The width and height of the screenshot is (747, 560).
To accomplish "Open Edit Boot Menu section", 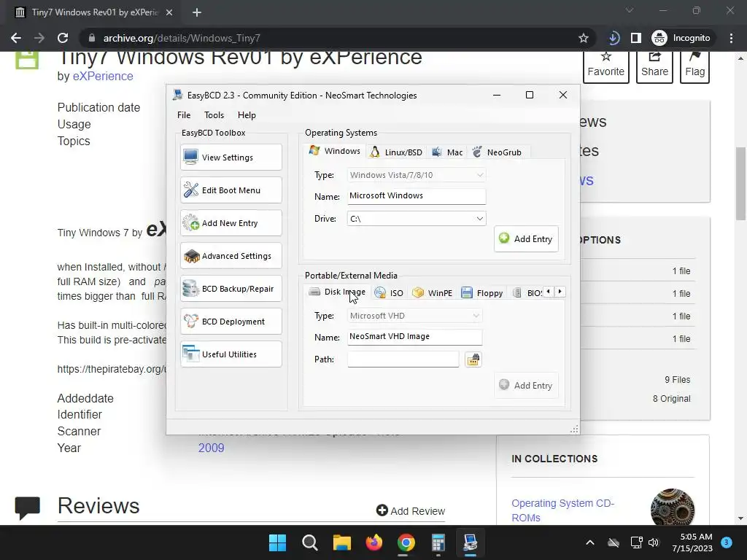I will pyautogui.click(x=231, y=190).
